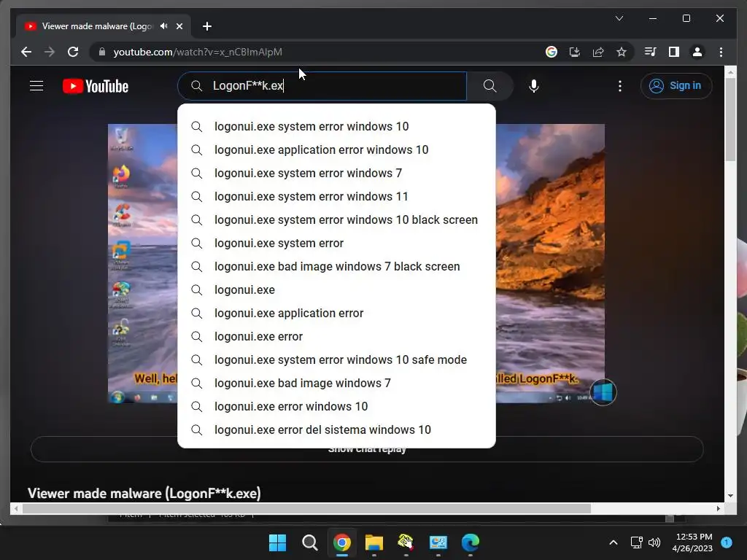Select suggestion logonui.exe system error windows 7
The image size is (747, 560).
pos(336,173)
